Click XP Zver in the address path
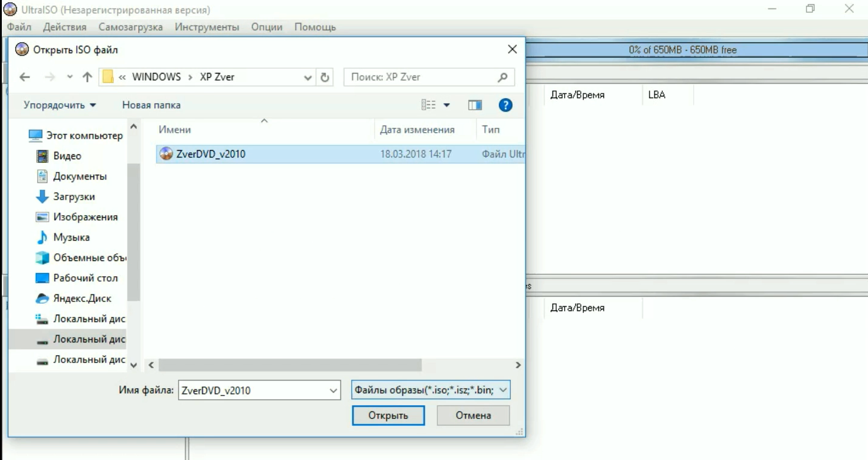 [x=217, y=77]
